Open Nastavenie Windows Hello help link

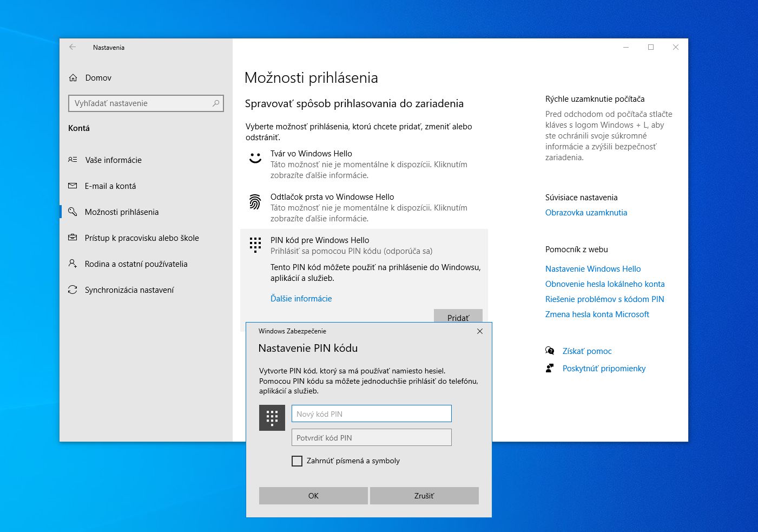[593, 268]
